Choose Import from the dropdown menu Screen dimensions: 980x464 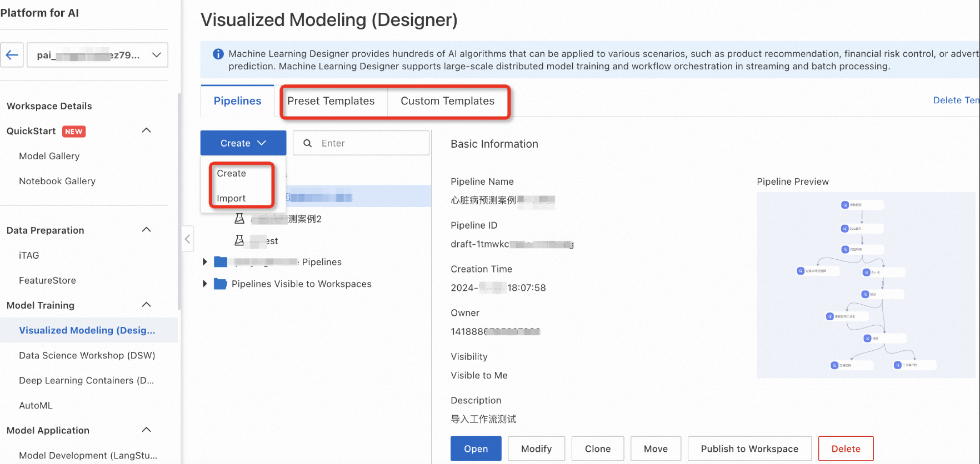[231, 198]
